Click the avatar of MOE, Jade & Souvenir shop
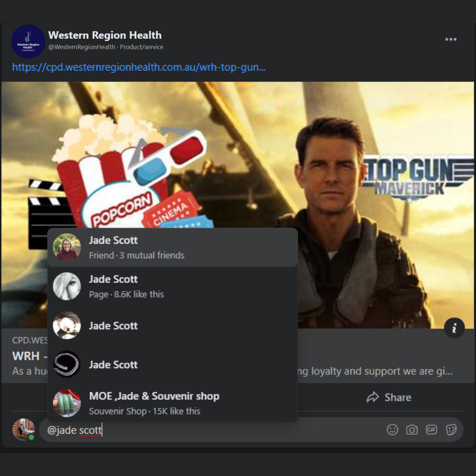 tap(67, 403)
